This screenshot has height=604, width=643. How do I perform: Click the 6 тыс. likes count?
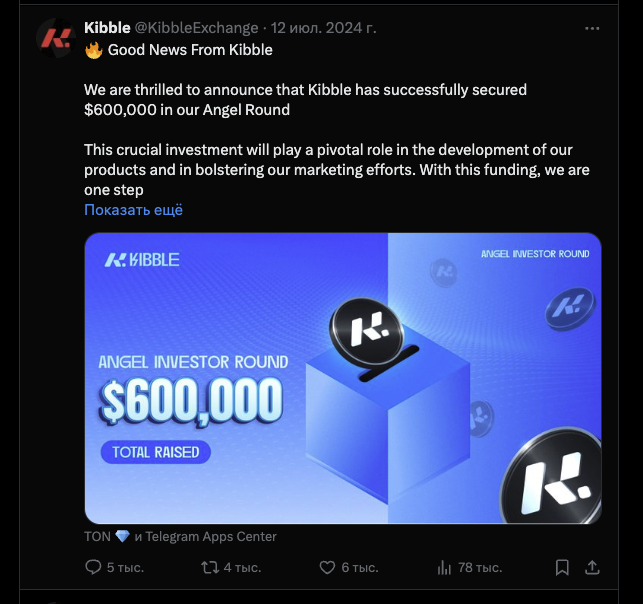click(x=360, y=568)
